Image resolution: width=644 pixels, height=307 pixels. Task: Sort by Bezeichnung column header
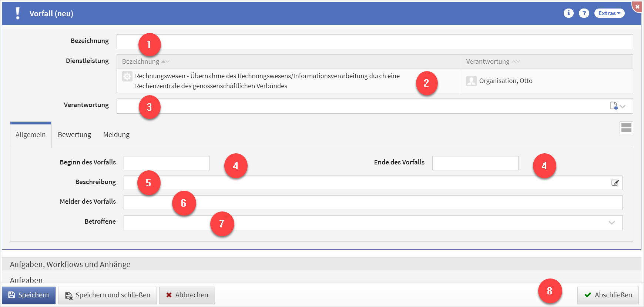click(x=141, y=61)
